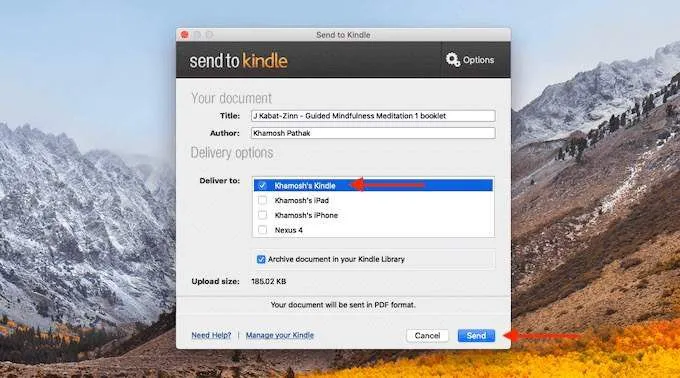Open Options via the gear icon

tap(453, 60)
